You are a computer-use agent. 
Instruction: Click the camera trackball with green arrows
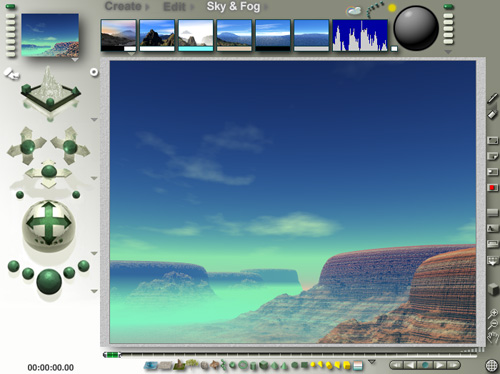coord(49,224)
